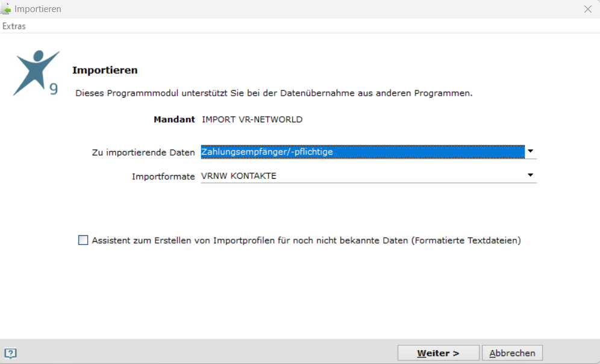
Task: Enable the Importprofile assistant checkbox
Action: pyautogui.click(x=83, y=240)
